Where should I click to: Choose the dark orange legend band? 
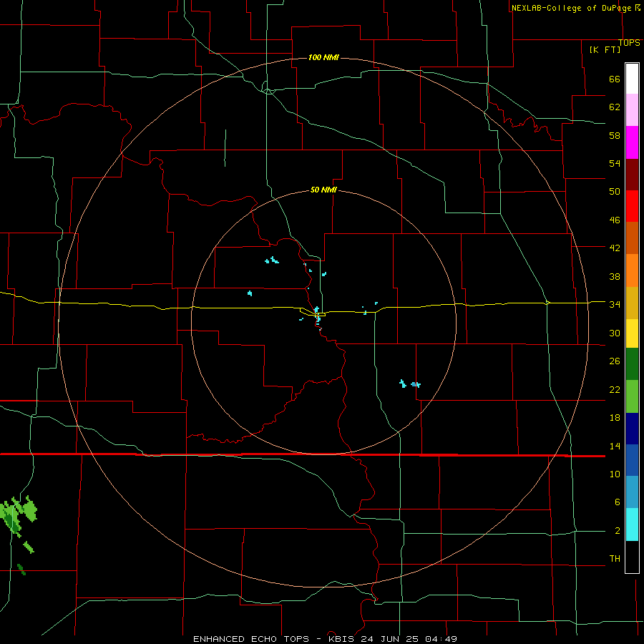632,238
